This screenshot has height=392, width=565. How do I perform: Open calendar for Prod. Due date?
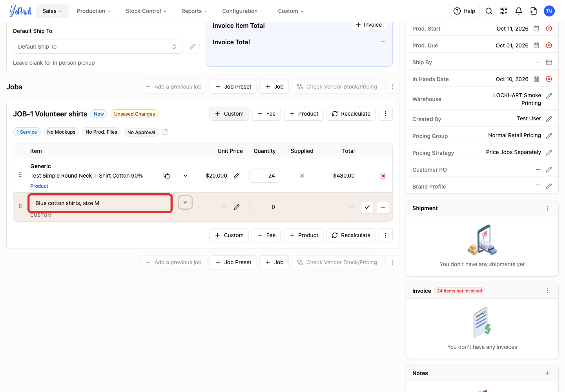[536, 45]
